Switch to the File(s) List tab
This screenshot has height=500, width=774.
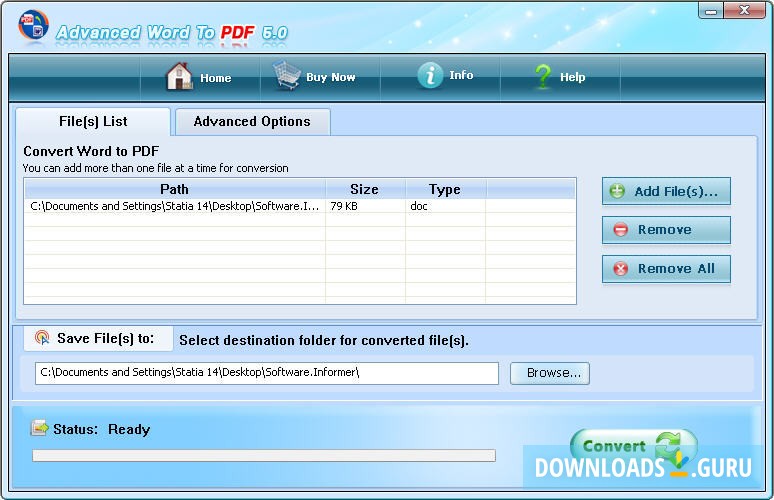tap(93, 121)
